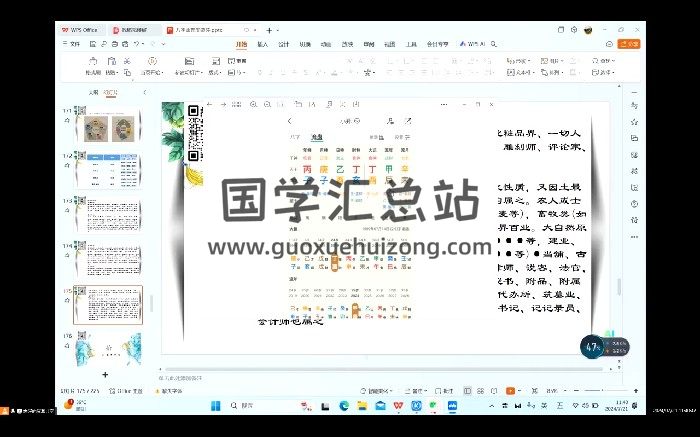Open the user avatar account menu
700x437 pixels.
click(588, 30)
